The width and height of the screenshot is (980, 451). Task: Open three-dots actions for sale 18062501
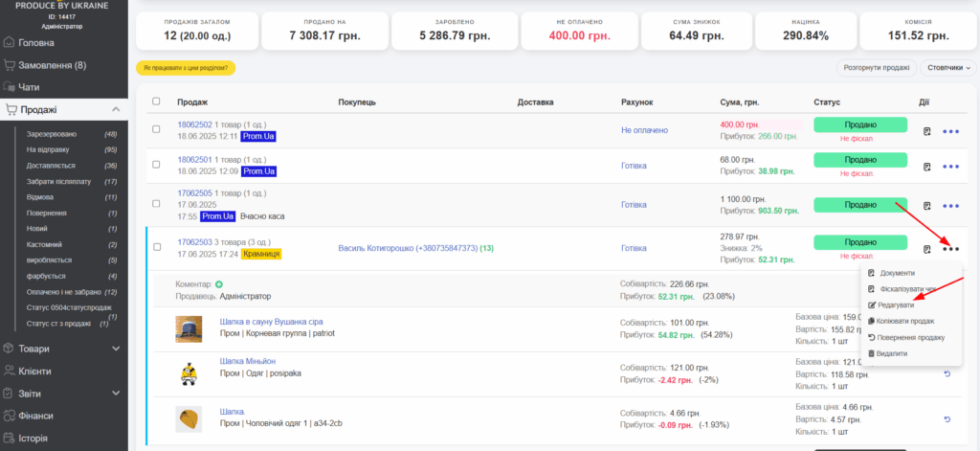(950, 167)
